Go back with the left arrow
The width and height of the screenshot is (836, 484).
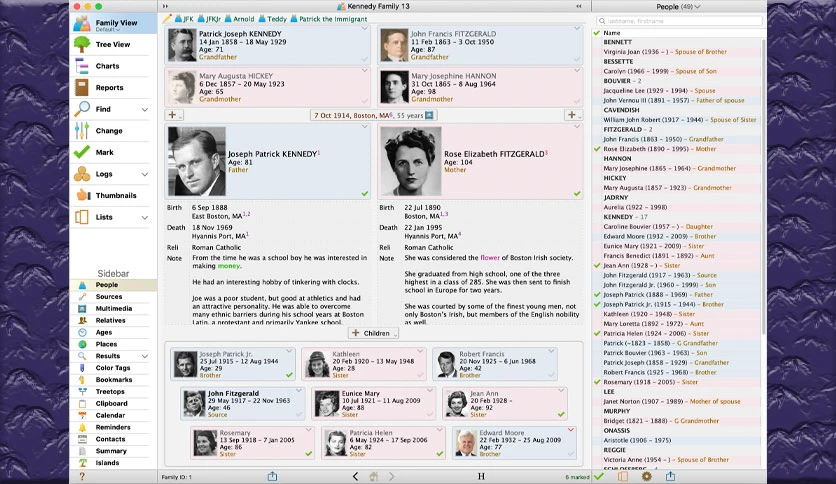355,476
